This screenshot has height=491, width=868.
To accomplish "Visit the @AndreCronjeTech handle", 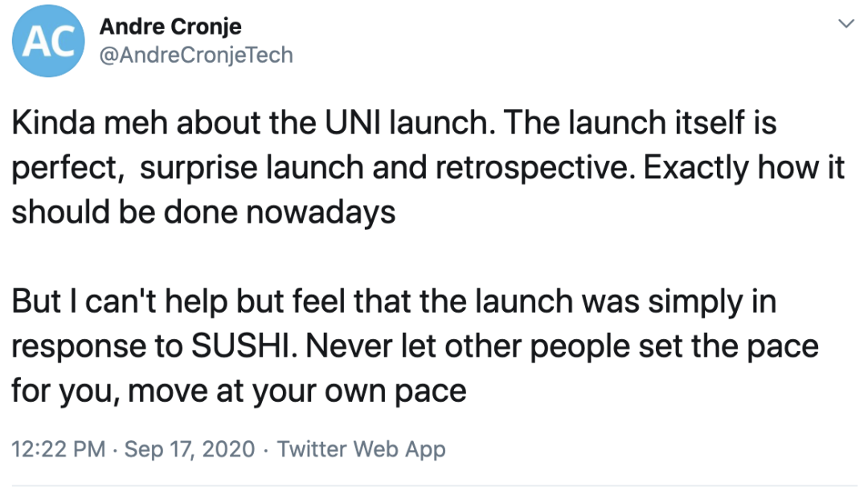I will tap(196, 55).
